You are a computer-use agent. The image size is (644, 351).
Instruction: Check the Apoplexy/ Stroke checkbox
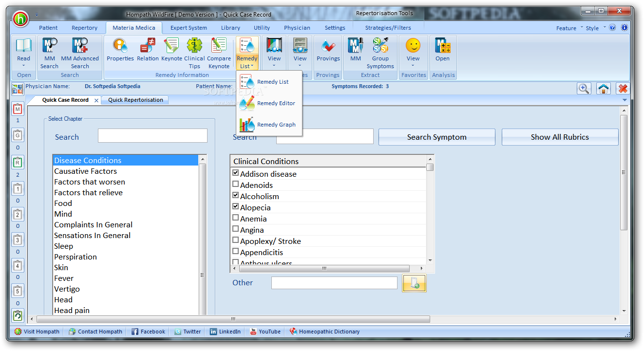point(236,240)
